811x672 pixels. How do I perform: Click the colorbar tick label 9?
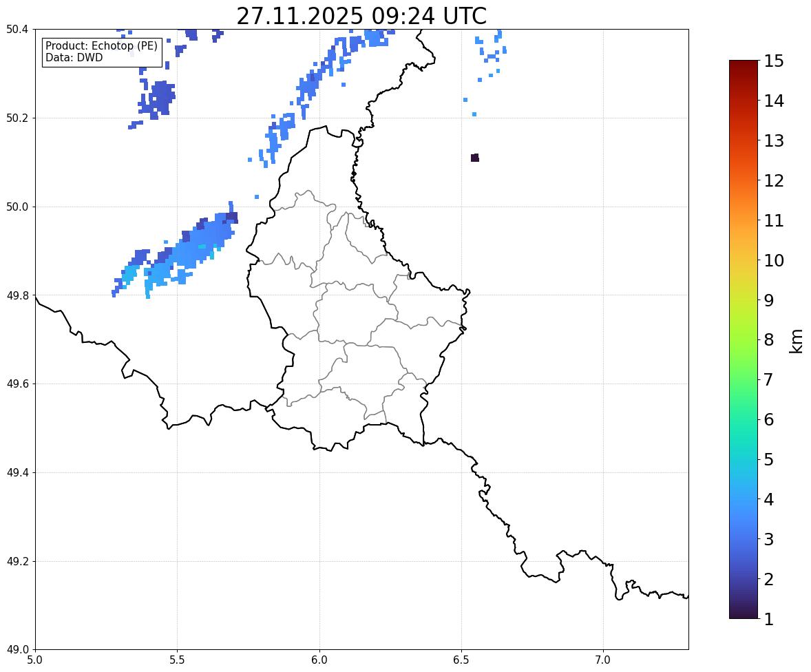(769, 300)
